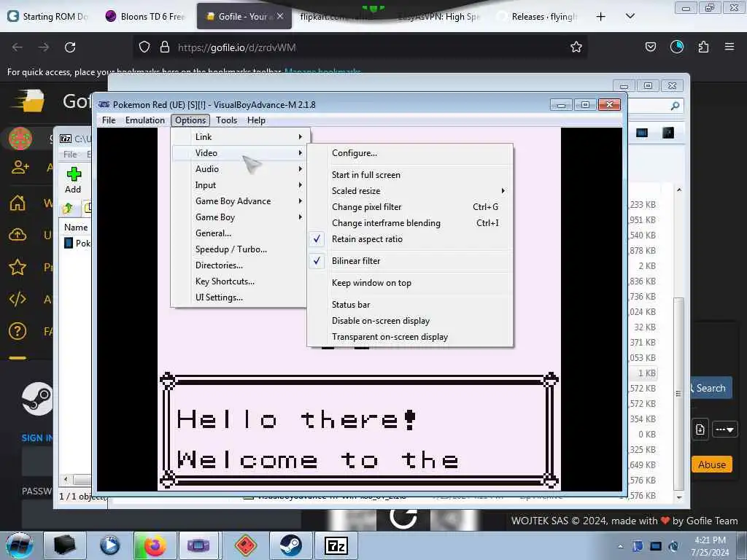The image size is (747, 560).
Task: Close the Options menu in the menu bar
Action: (x=190, y=120)
